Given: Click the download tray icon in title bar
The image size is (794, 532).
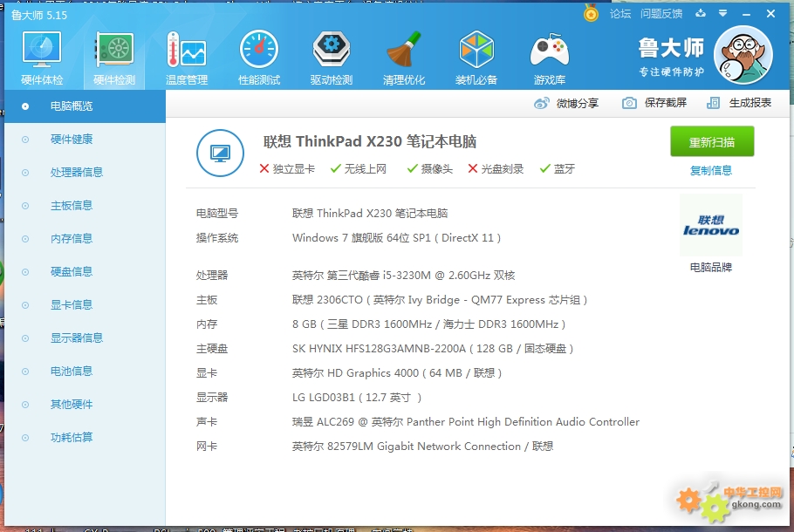Looking at the screenshot, I should pyautogui.click(x=701, y=13).
